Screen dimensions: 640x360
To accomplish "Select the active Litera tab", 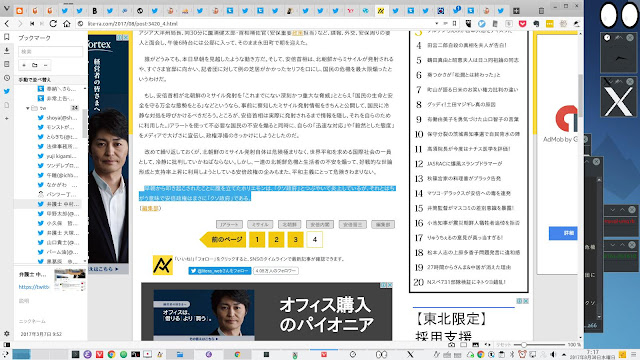I will [x=380, y=11].
